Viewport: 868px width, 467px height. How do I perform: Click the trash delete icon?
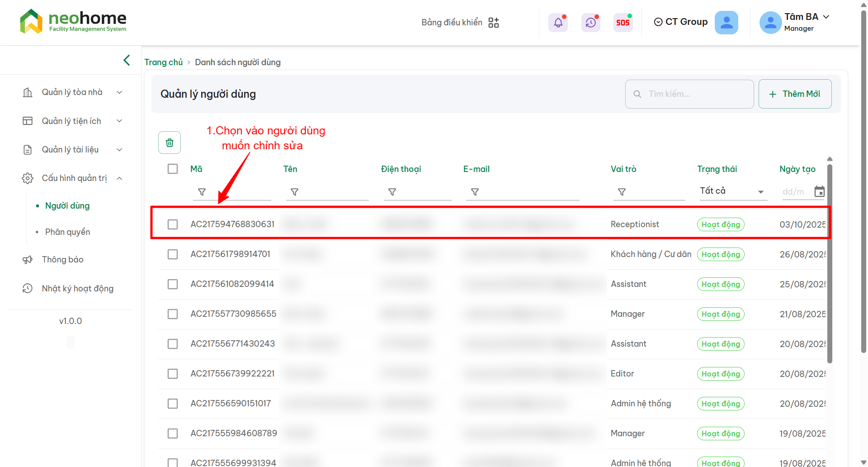[x=170, y=143]
